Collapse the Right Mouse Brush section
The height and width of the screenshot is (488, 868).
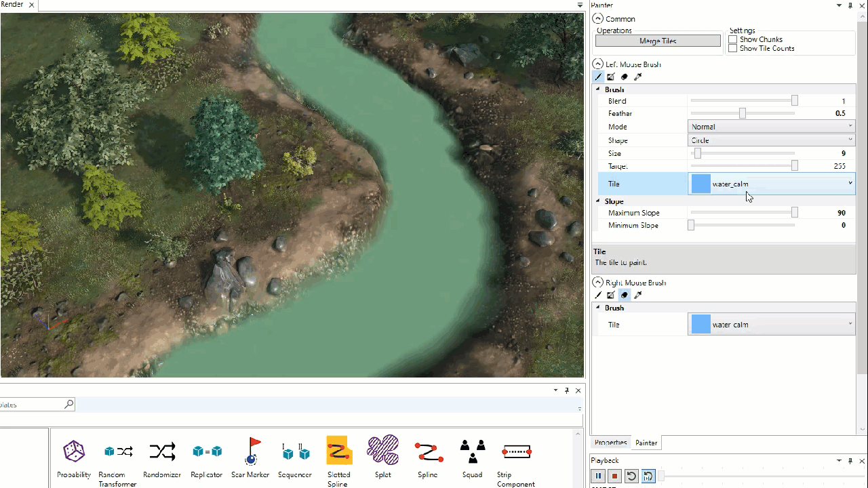(x=598, y=282)
